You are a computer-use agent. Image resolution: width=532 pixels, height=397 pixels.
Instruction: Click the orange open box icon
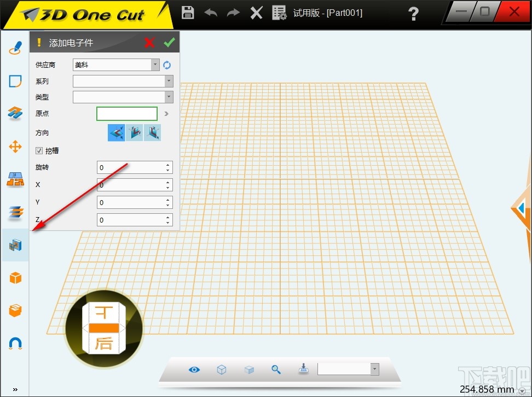pos(15,310)
